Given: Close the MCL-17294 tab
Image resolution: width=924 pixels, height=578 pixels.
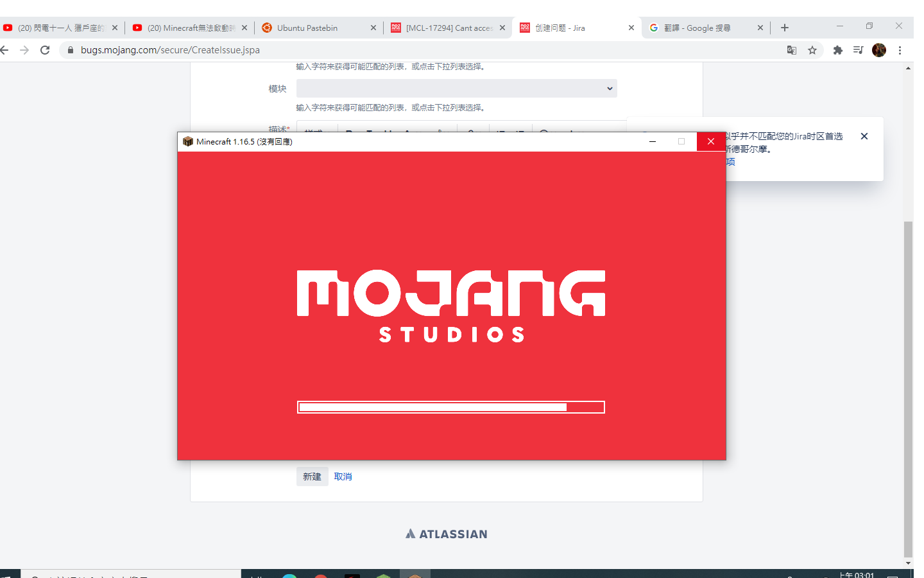Looking at the screenshot, I should pos(502,28).
